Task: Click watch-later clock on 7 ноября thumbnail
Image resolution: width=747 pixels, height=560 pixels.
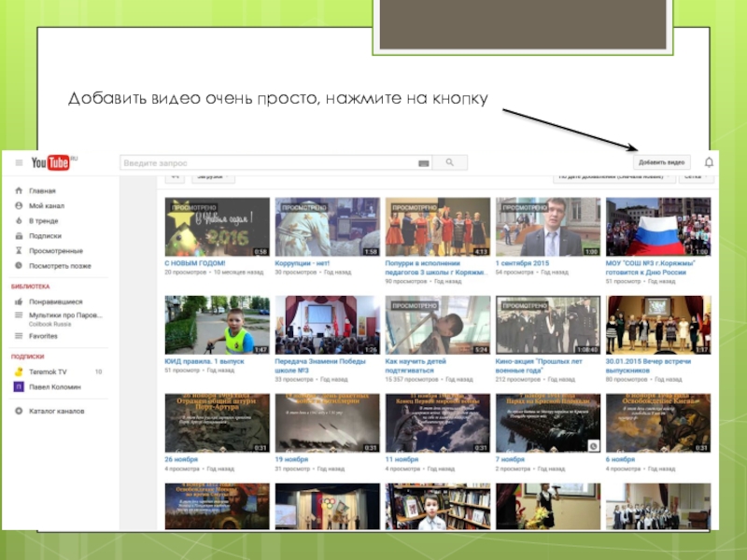Action: pyautogui.click(x=593, y=446)
